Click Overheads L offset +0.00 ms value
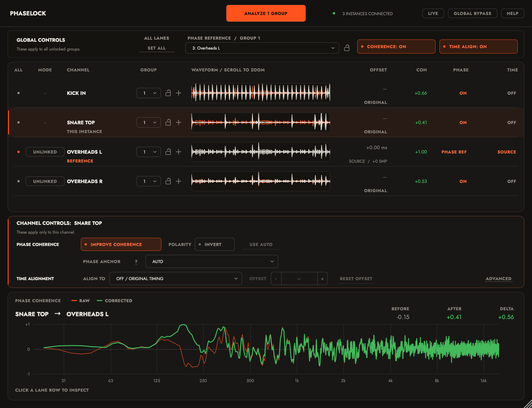The height and width of the screenshot is (408, 532). tap(377, 147)
